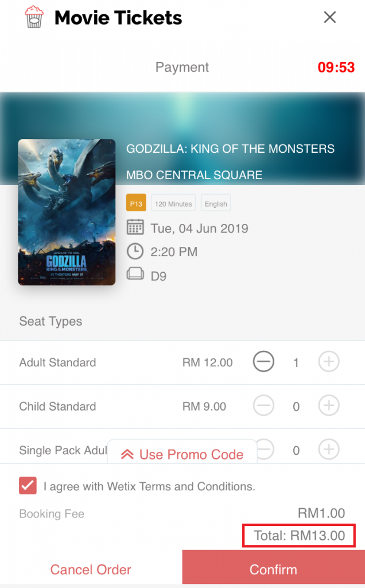
Task: Increase Adult Standard ticket quantity
Action: 329,362
